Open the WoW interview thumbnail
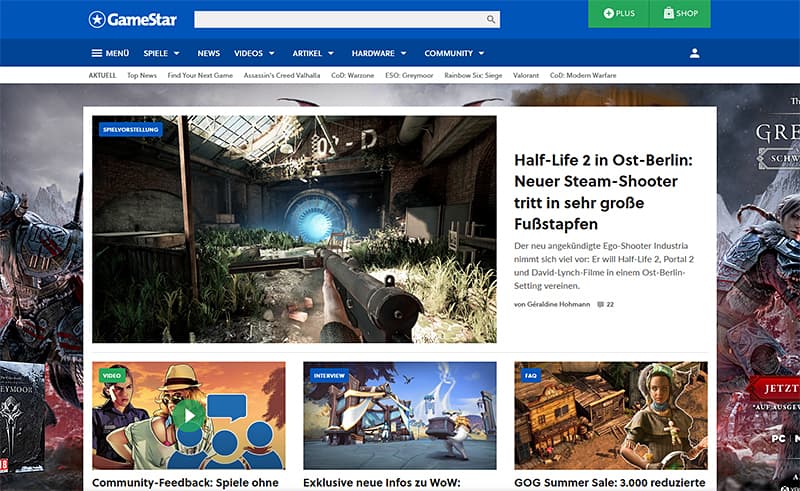This screenshot has width=800, height=491. click(399, 415)
